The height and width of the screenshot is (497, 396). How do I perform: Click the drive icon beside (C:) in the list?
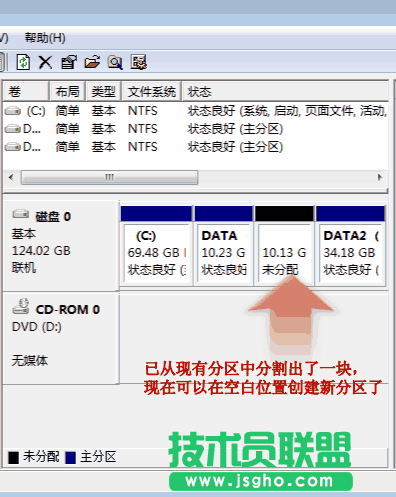tap(13, 111)
